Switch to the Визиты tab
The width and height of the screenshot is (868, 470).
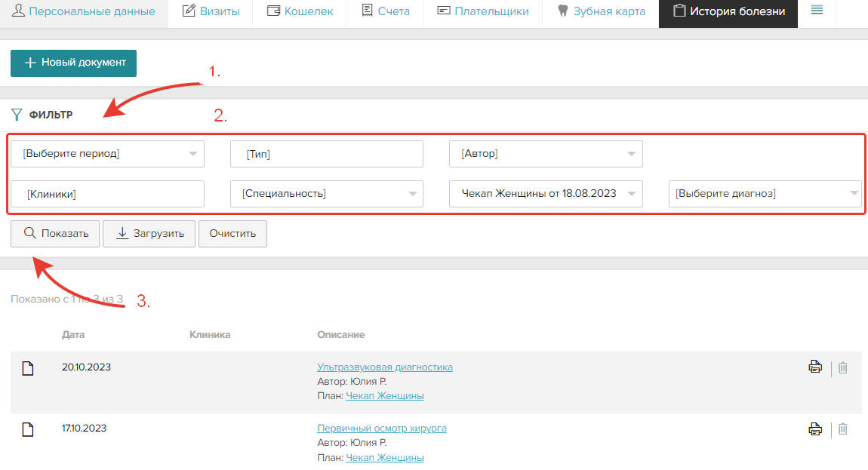click(x=211, y=11)
